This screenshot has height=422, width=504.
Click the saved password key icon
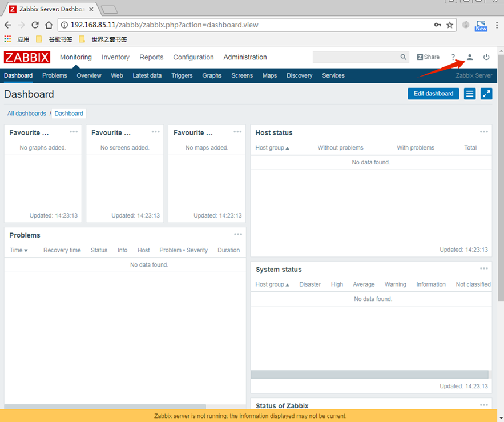(437, 25)
